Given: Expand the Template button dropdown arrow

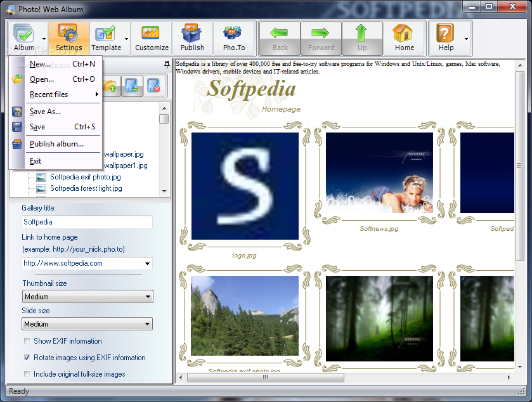Looking at the screenshot, I should [126, 38].
